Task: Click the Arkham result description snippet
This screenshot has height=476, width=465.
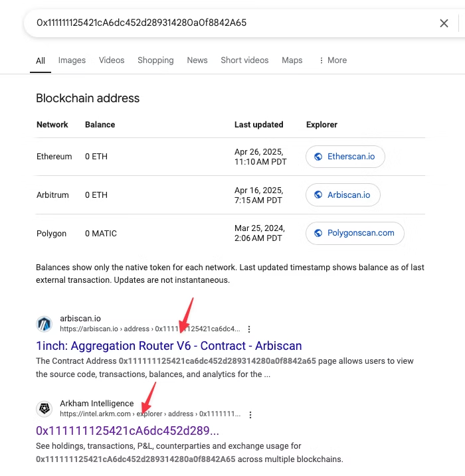Action: click(189, 453)
